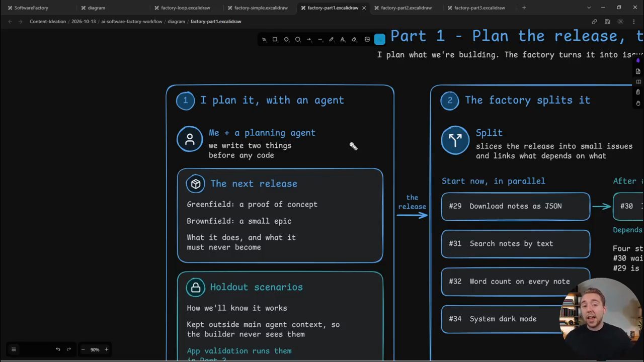This screenshot has width=644, height=362.
Task: Select the Text tool
Action: (343, 39)
